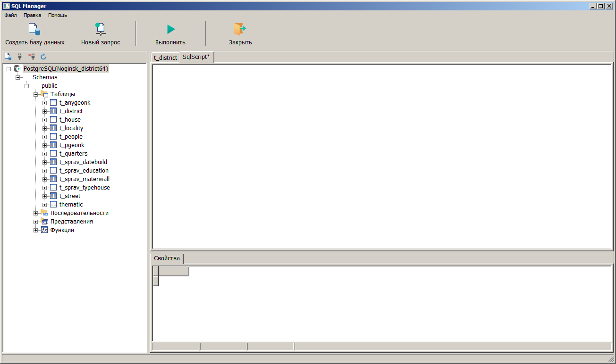The height and width of the screenshot is (364, 616).
Task: Click the new database file icon in tree toolbar
Action: (8, 57)
